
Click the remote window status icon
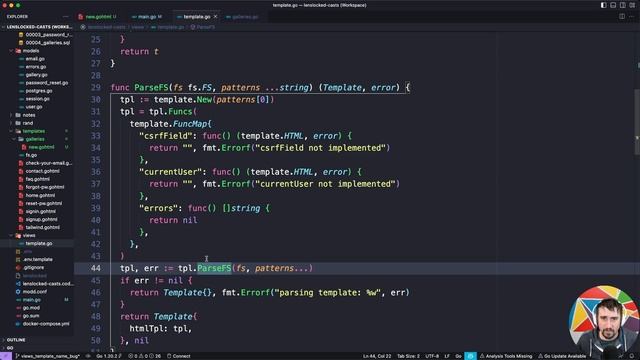[6, 356]
